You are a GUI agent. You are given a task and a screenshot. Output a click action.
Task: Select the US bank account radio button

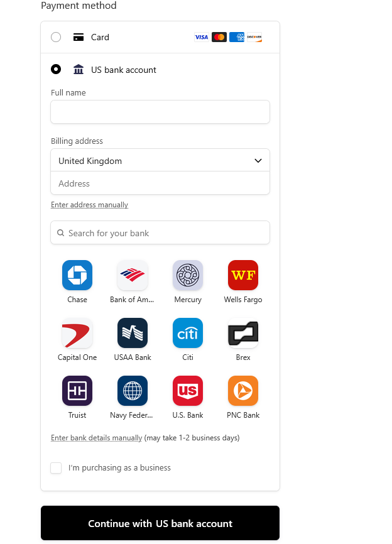pyautogui.click(x=56, y=69)
